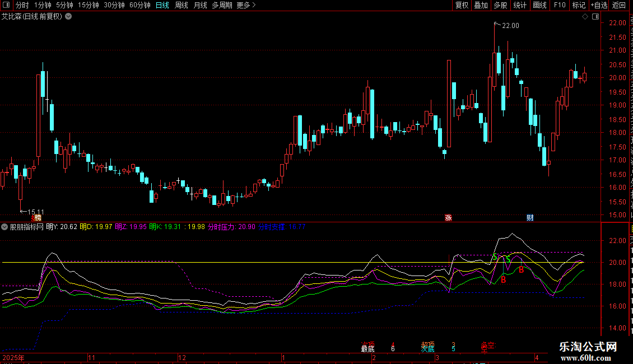Click the 超顶 label in indicator panel
Viewport: 633px width, 364px height.
428,344
